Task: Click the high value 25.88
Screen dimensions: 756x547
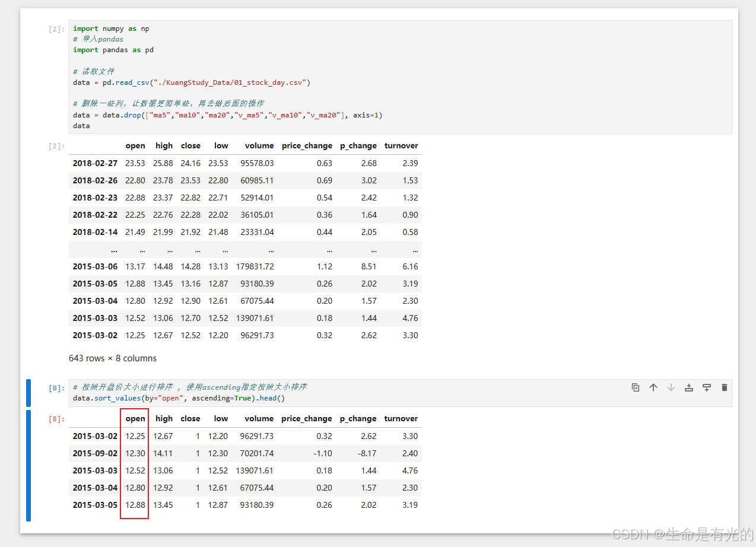Action: [163, 163]
